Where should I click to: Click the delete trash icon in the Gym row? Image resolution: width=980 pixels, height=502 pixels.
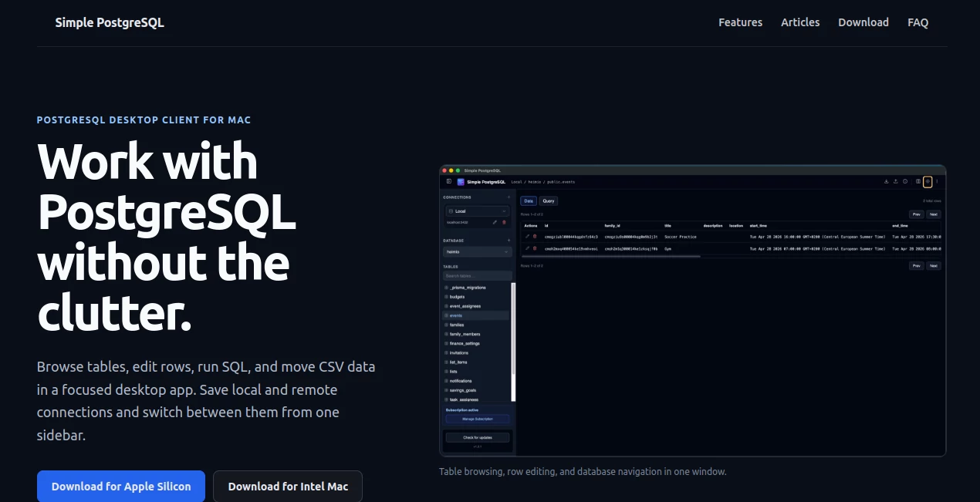click(x=535, y=248)
